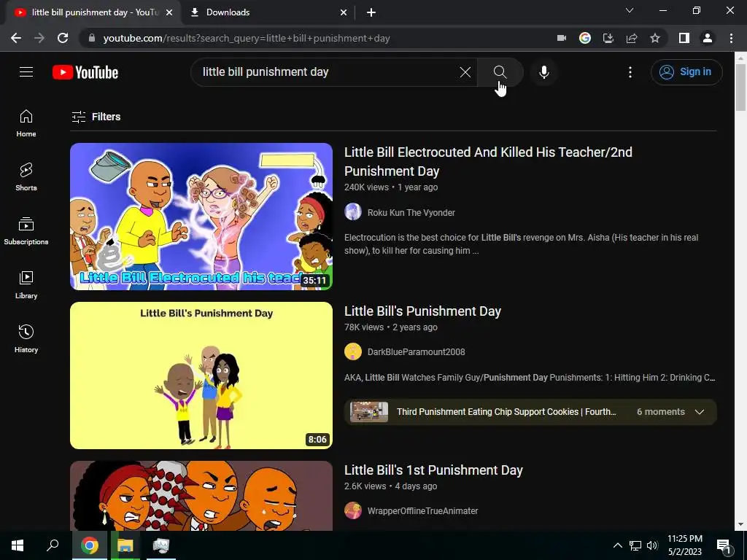Click the browser address bar URL
This screenshot has height=560, width=747.
[247, 38]
